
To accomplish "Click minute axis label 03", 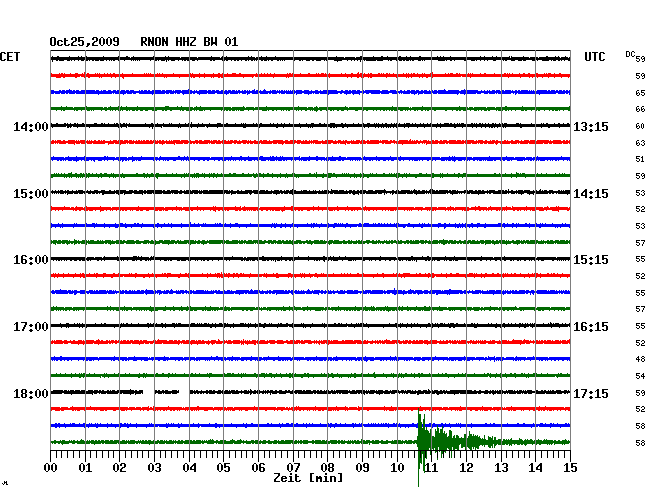I will [x=154, y=468].
